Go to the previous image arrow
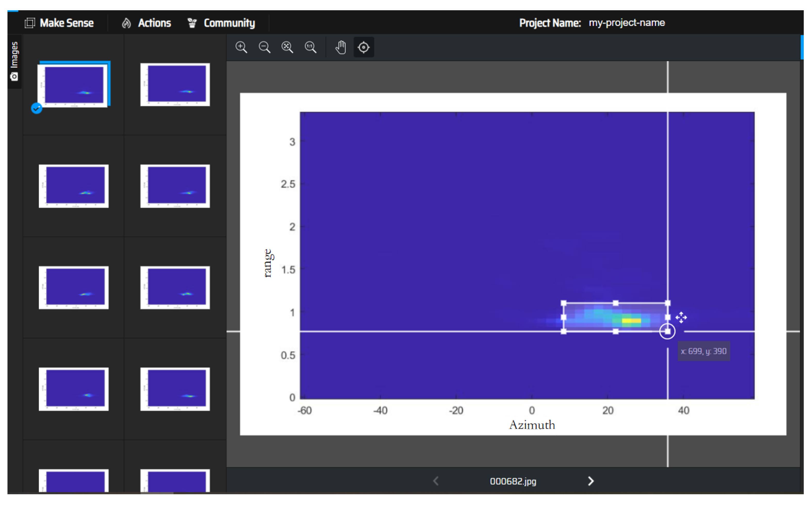812x507 pixels. click(x=436, y=481)
